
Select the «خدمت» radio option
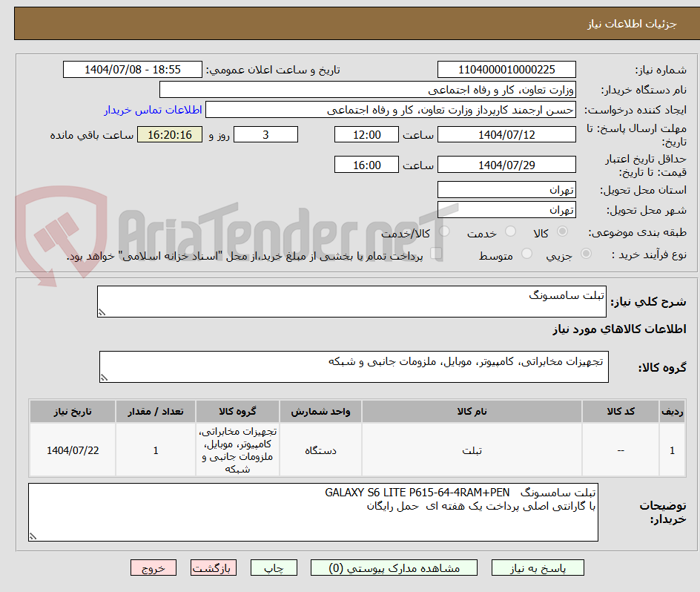point(512,231)
